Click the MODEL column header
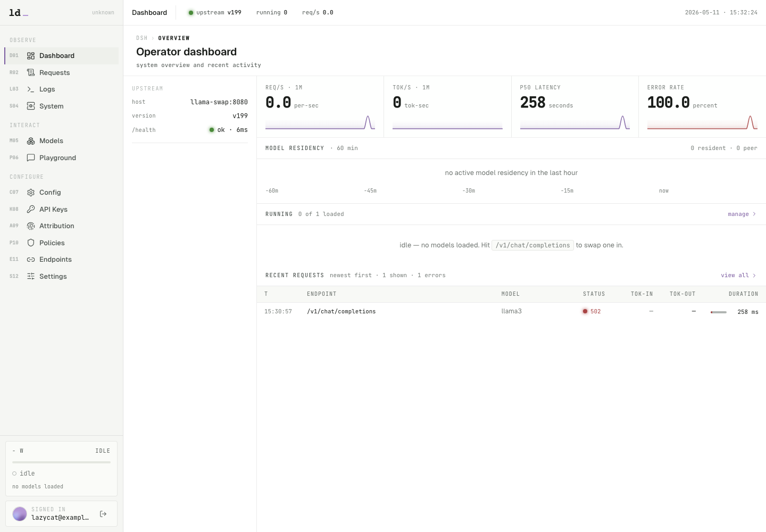 [510, 294]
